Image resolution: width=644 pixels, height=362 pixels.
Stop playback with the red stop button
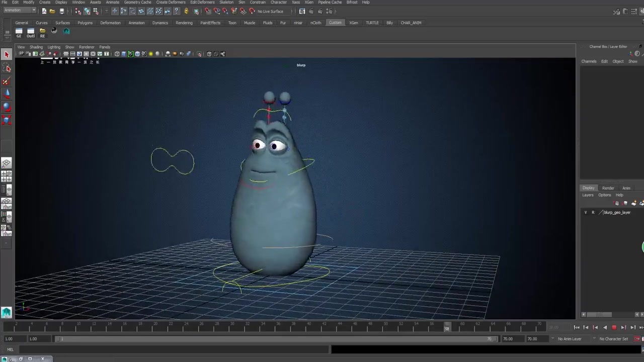click(614, 327)
